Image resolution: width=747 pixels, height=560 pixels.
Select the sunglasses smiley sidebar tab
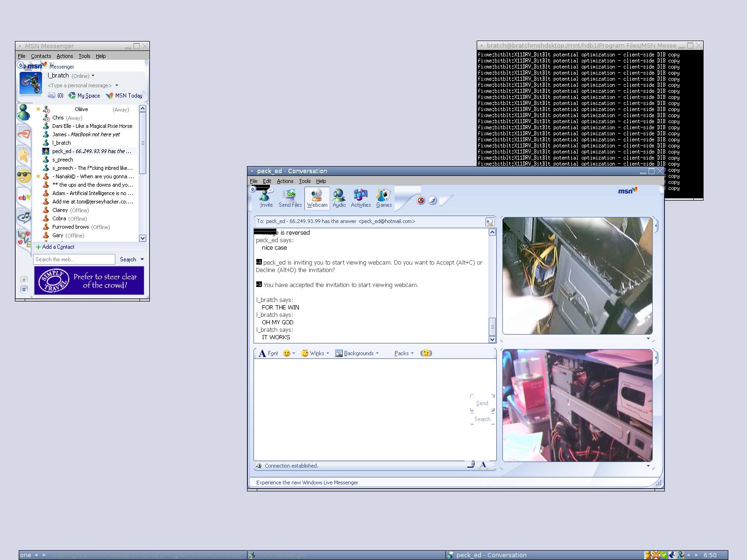tap(24, 176)
